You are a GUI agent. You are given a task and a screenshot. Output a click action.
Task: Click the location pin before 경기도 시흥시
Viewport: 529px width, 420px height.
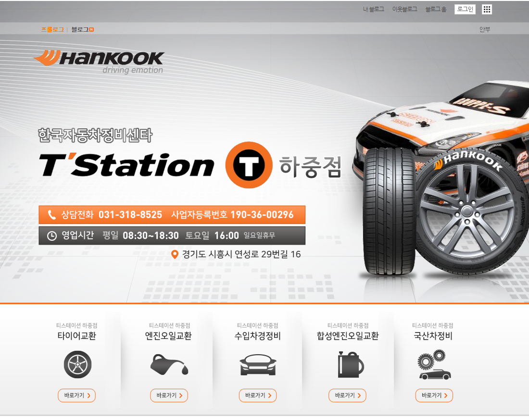(175, 255)
